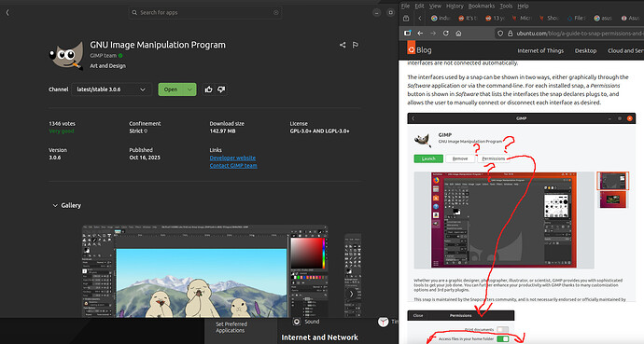Click the 1346 votes rating text
This screenshot has width=644, height=344.
coord(62,123)
